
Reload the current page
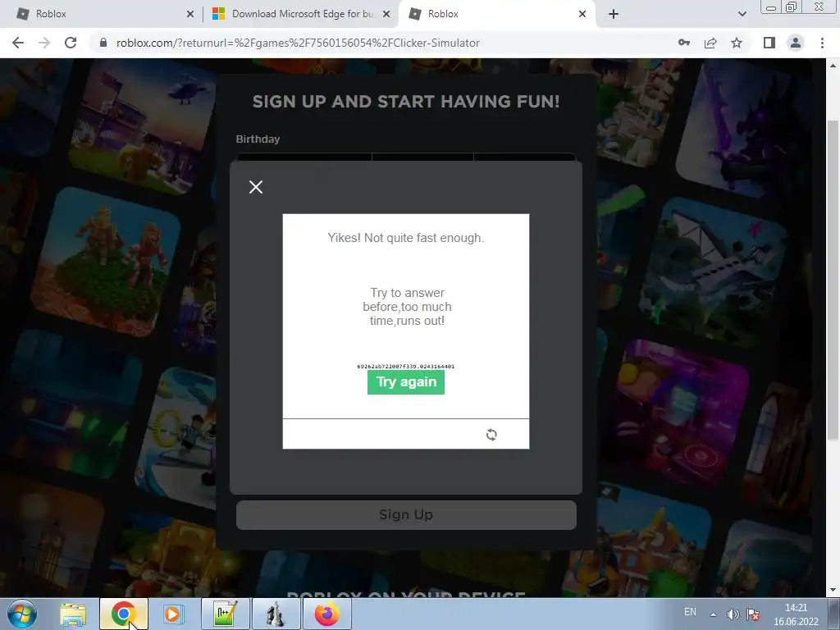(71, 43)
